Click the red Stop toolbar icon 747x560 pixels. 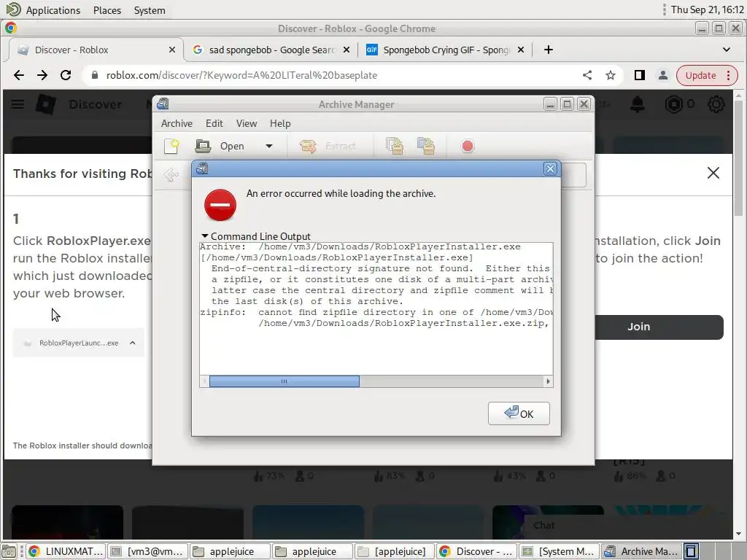point(468,146)
